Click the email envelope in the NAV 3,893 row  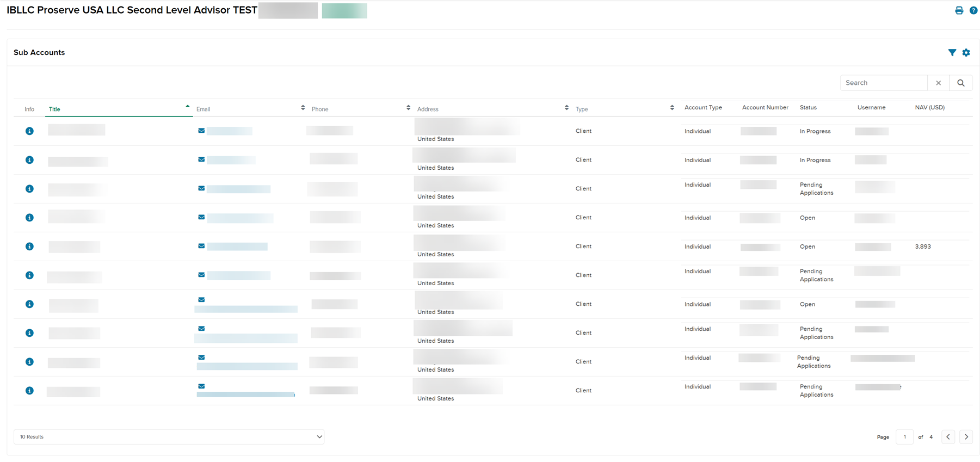[201, 246]
